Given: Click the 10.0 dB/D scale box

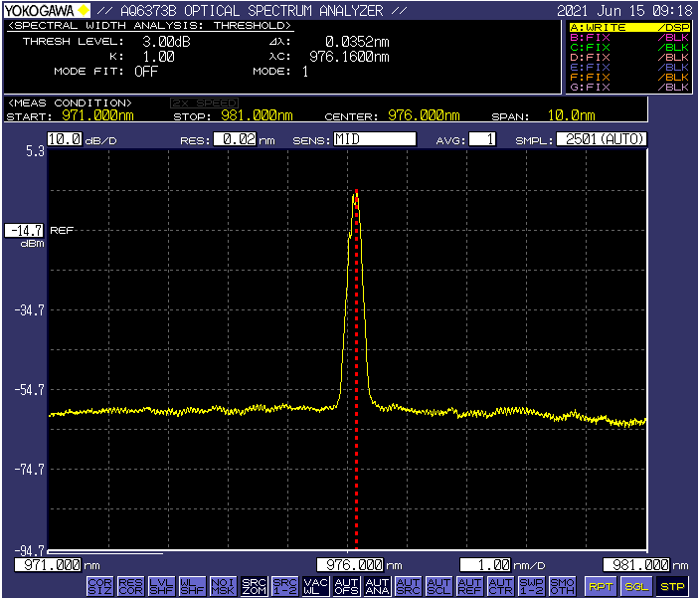Looking at the screenshot, I should click(64, 139).
